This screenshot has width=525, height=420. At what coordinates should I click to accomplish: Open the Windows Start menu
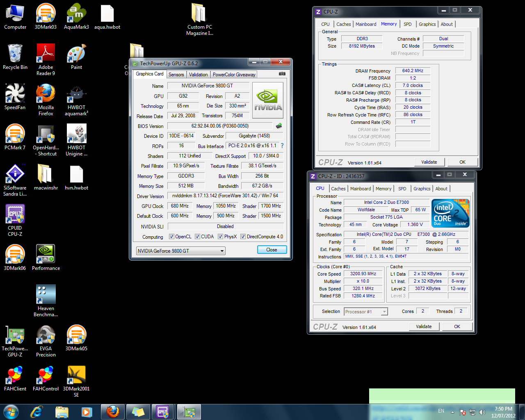click(11, 412)
